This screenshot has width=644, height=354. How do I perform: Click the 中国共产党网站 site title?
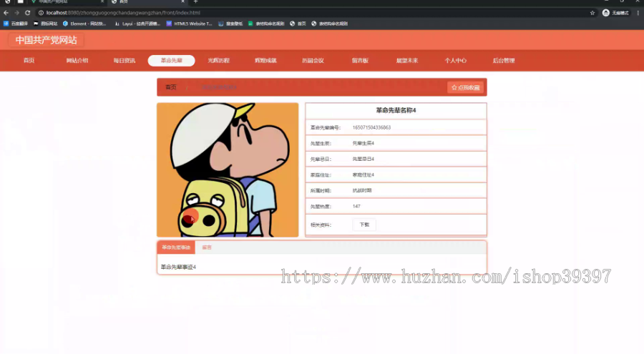[46, 40]
